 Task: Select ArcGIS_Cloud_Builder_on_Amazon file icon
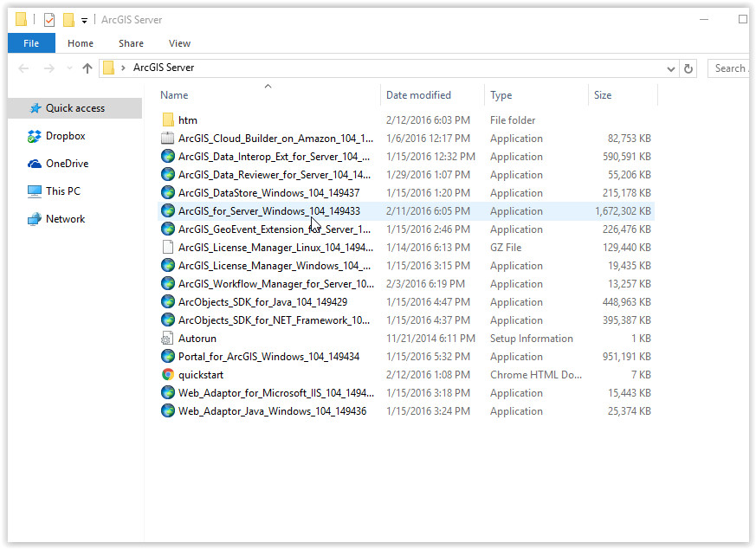167,139
